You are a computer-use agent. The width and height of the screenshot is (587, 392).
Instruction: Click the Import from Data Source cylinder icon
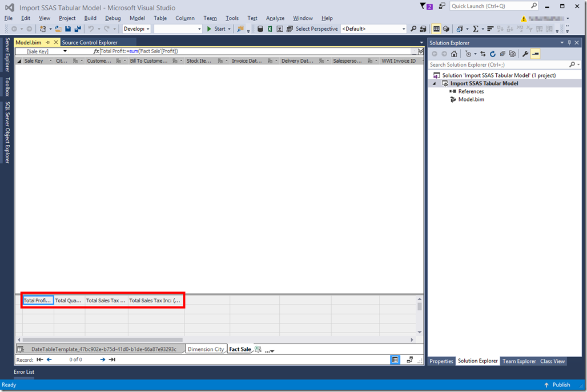260,29
